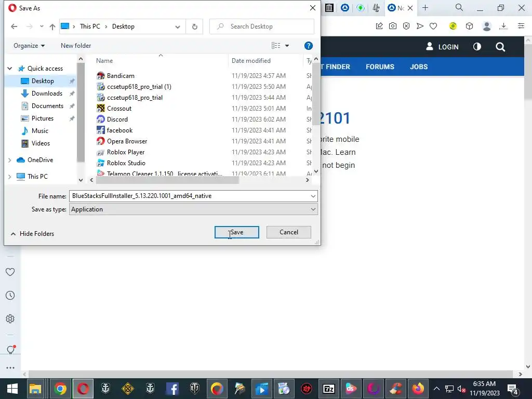Viewport: 532px width, 399px height.
Task: Select the Roblox Player shortcut
Action: (126, 152)
